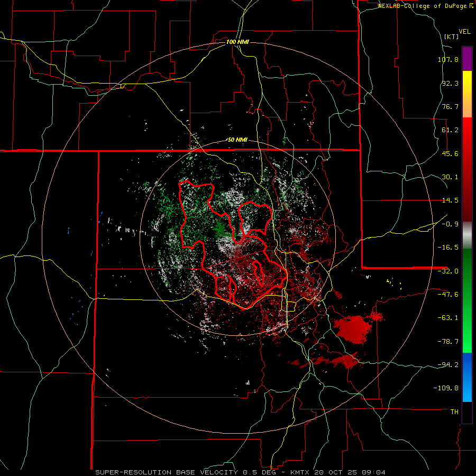
Task: Select the -16.5 scale value
Action: pos(448,248)
